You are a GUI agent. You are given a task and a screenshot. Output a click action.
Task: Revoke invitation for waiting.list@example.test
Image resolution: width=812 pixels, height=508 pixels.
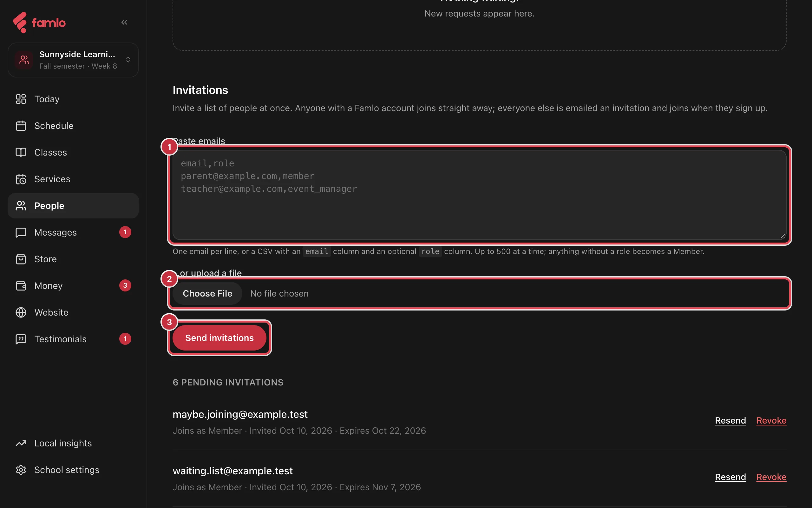tap(771, 477)
